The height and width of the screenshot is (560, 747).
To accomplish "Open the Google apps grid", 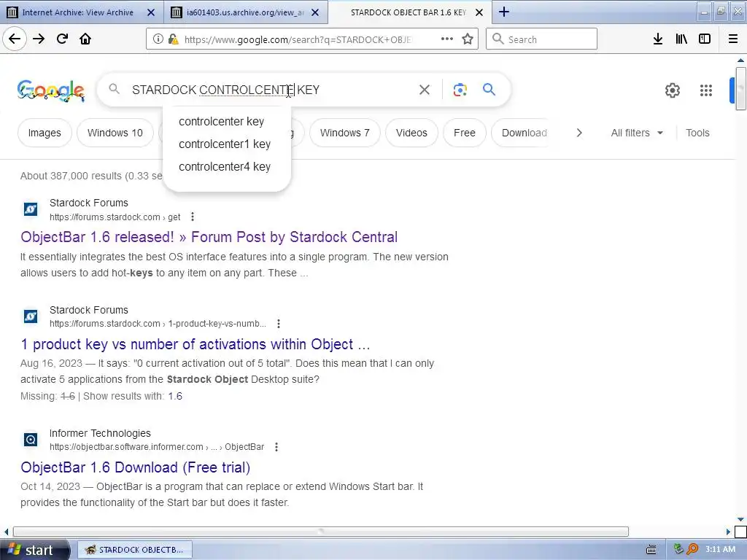I will [705, 90].
